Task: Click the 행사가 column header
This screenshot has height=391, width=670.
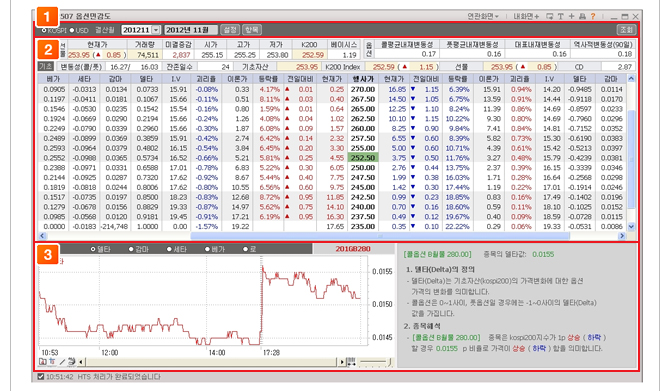Action: 363,79
